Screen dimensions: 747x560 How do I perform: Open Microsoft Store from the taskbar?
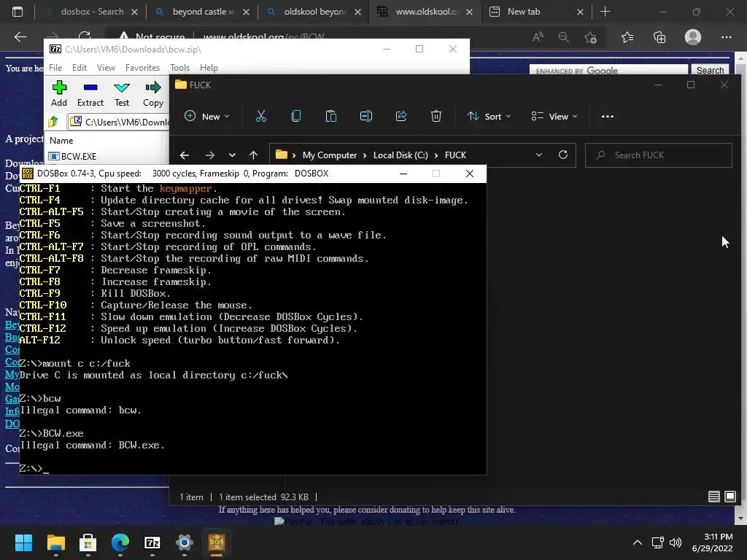[88, 542]
